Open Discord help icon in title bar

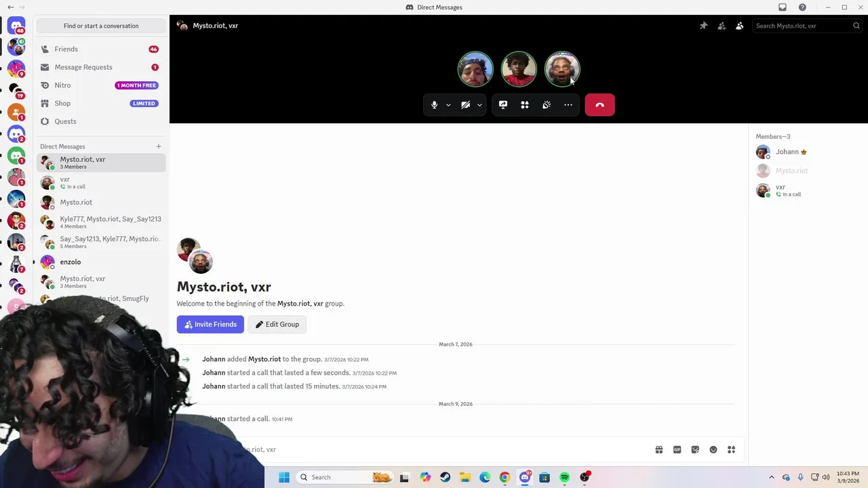tap(802, 7)
